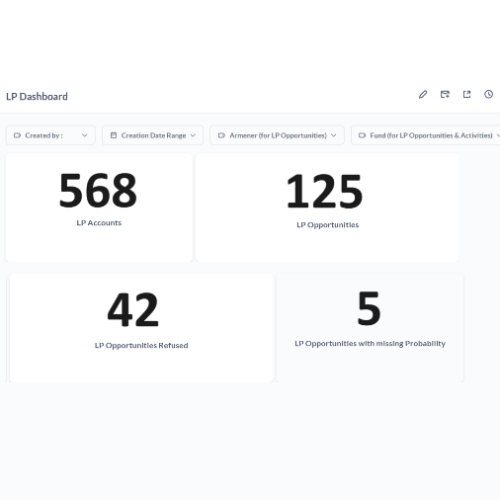Click the pencil edit dashboard icon
500x500 pixels.
tap(423, 95)
